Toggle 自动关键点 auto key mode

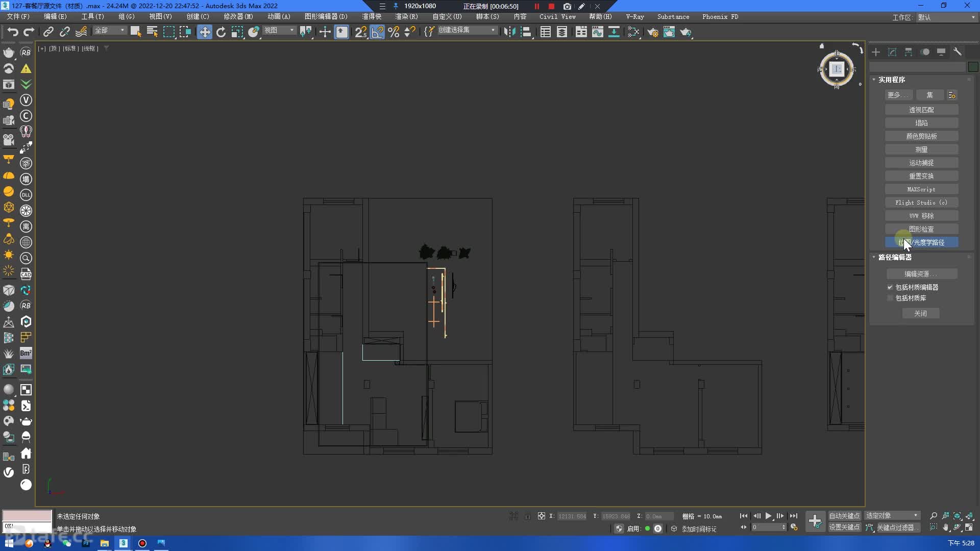[844, 516]
